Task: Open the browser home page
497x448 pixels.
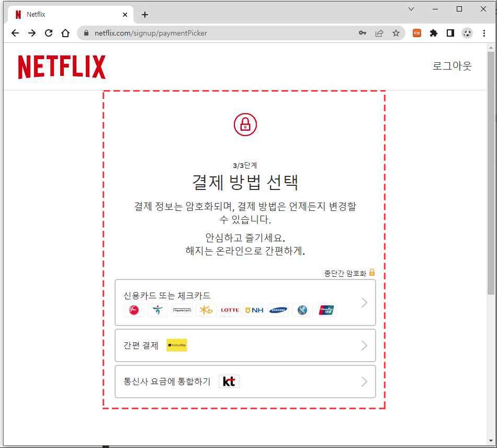Action: [65, 33]
